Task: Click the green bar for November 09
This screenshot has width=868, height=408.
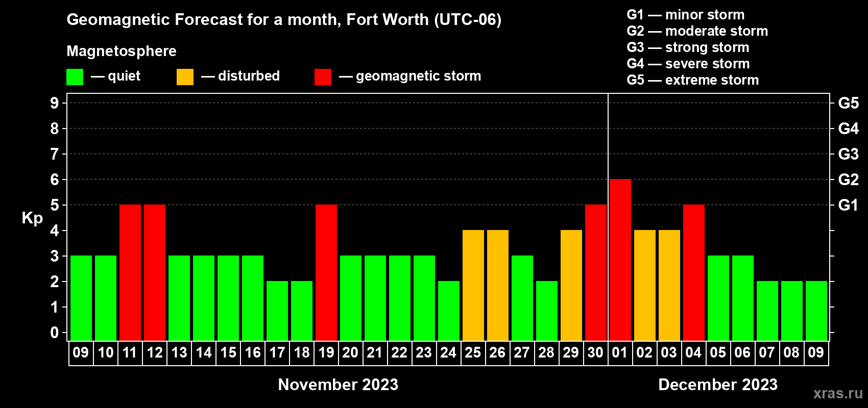Action: [81, 298]
